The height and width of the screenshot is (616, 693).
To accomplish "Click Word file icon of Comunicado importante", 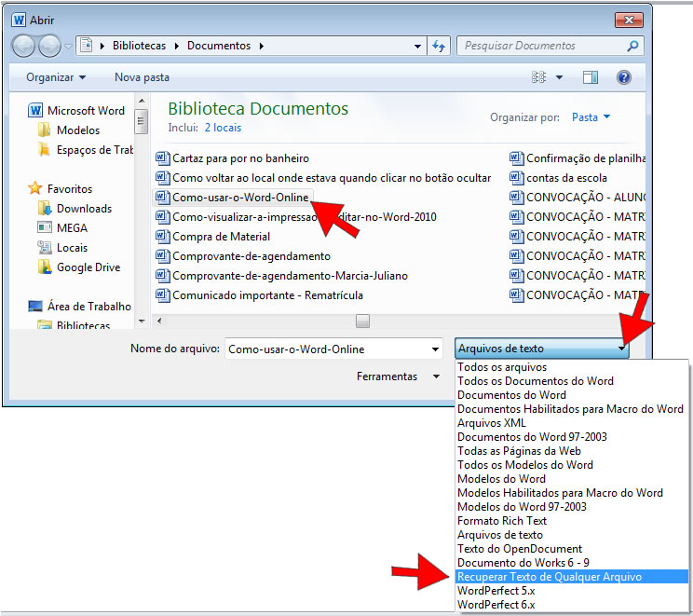I will [163, 295].
